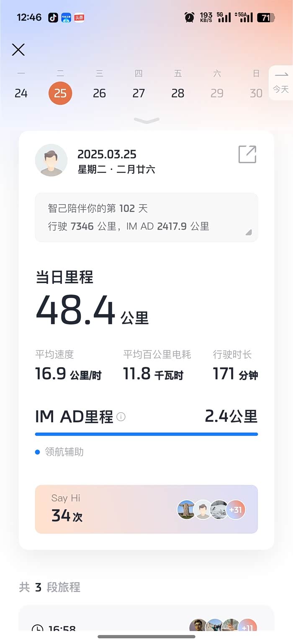Viewport: 293px width, 644px height.
Task: Expand the 智己陪伴你的第 102 天 note box corner
Action: click(249, 232)
